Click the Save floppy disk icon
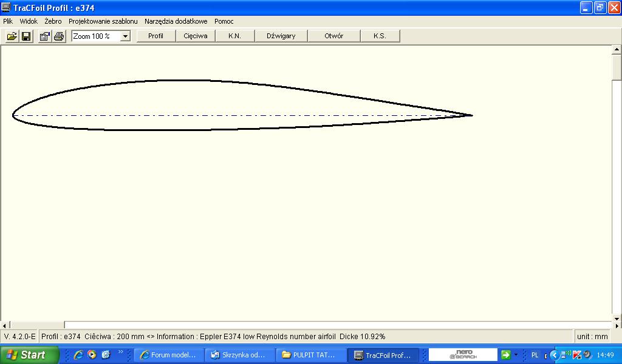Image resolution: width=622 pixels, height=364 pixels. pyautogui.click(x=26, y=36)
